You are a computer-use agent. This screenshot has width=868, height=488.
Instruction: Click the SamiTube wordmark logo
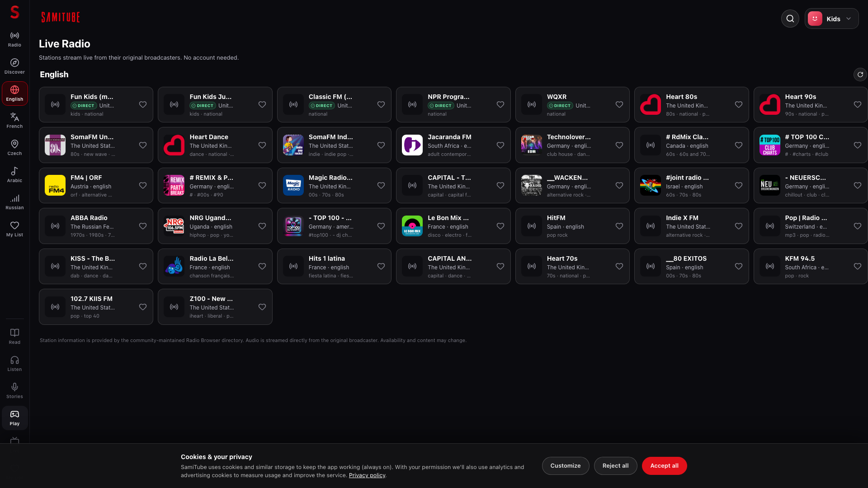point(61,17)
